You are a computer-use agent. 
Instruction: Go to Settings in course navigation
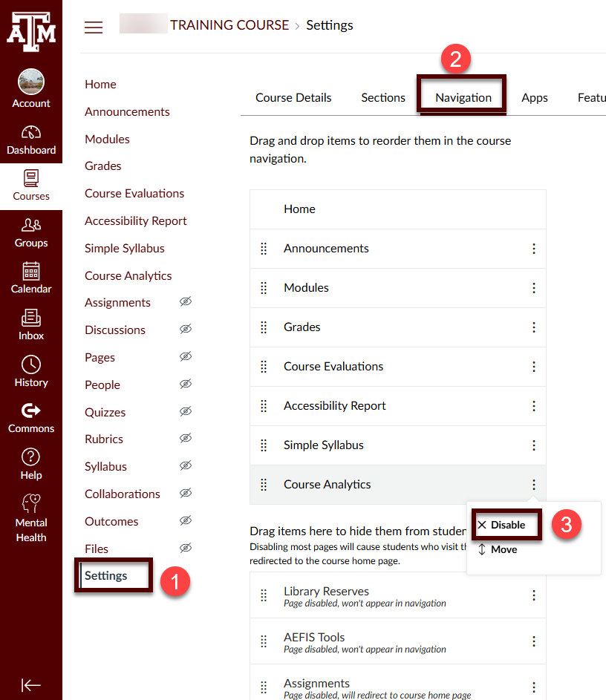pos(106,576)
